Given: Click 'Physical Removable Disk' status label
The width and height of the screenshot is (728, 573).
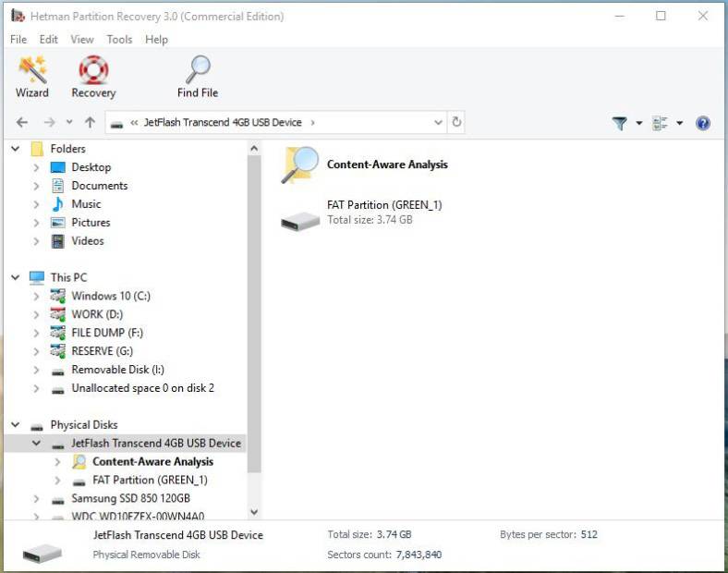Looking at the screenshot, I should click(x=146, y=555).
